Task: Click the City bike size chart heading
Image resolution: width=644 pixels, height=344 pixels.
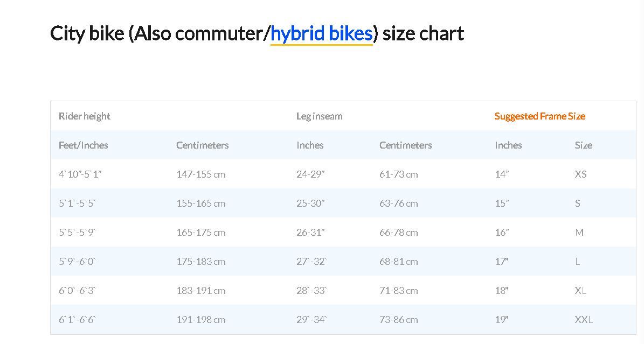Action: [257, 34]
